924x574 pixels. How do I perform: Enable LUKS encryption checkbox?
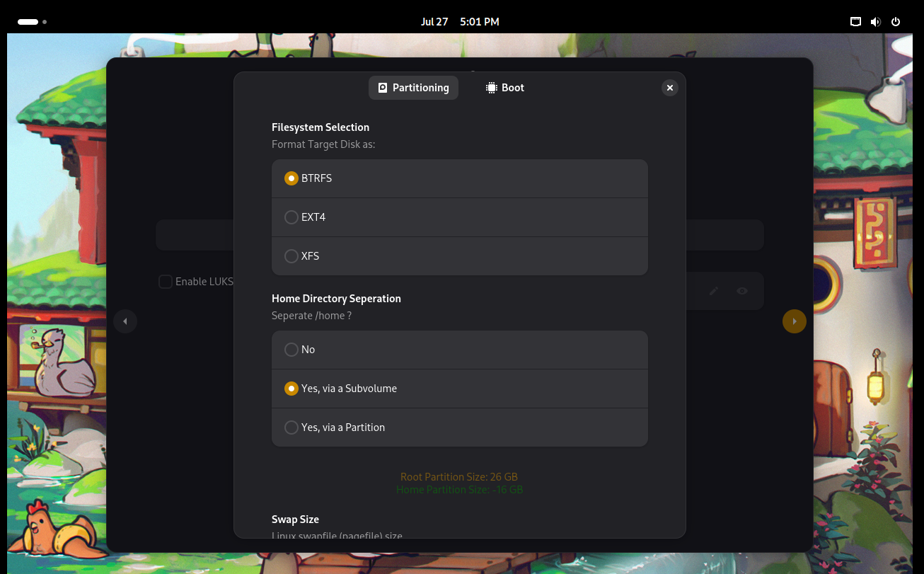point(166,282)
